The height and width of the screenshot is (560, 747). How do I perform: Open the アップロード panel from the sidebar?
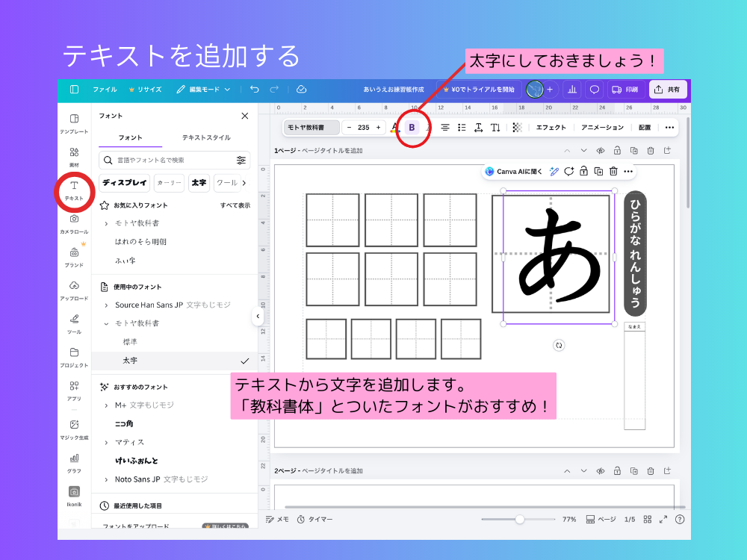[74, 290]
